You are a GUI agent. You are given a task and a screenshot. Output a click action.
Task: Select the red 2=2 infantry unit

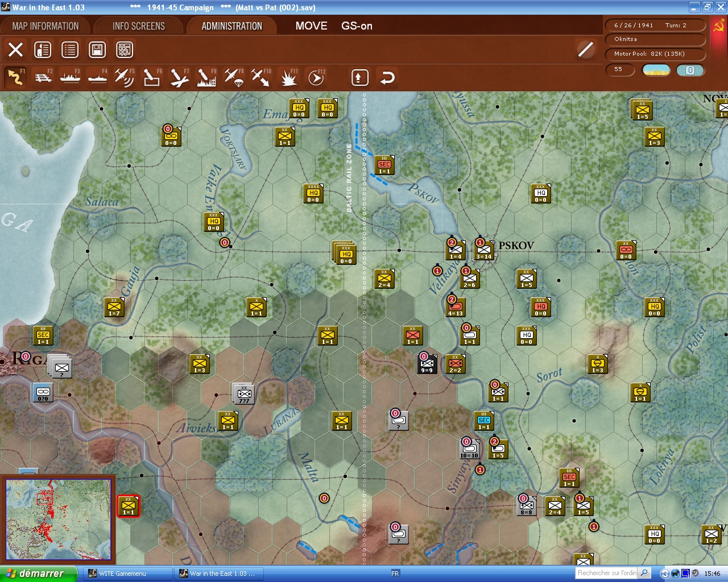click(456, 364)
